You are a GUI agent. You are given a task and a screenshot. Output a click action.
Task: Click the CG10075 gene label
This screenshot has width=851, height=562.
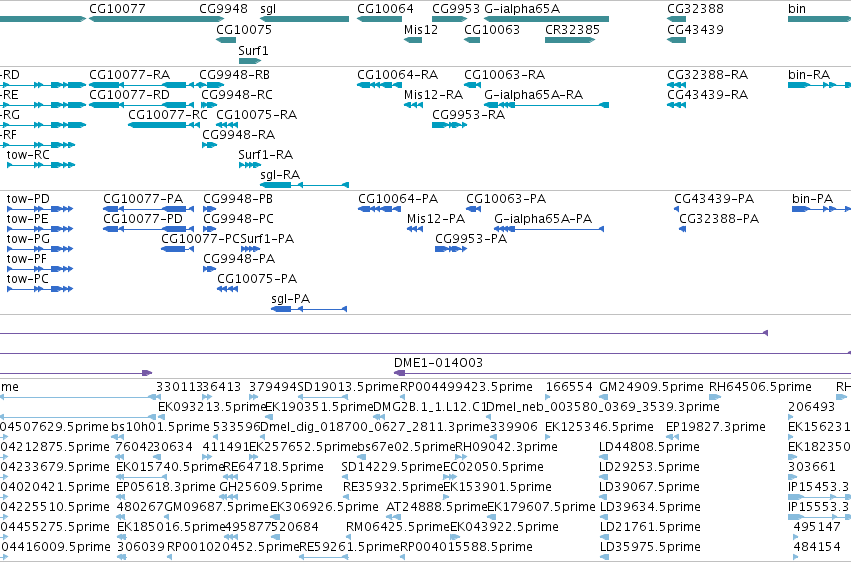point(244,30)
